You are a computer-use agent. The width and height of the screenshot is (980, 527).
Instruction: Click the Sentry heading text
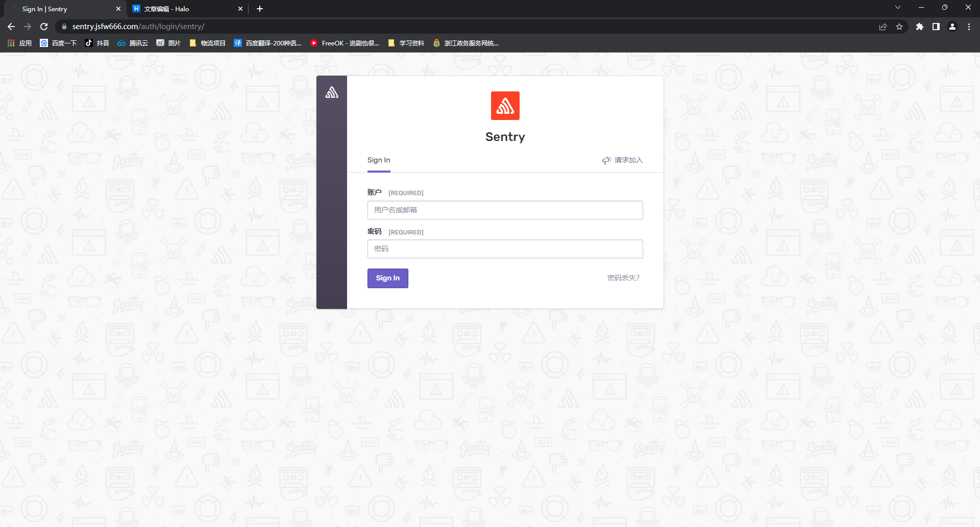point(505,137)
